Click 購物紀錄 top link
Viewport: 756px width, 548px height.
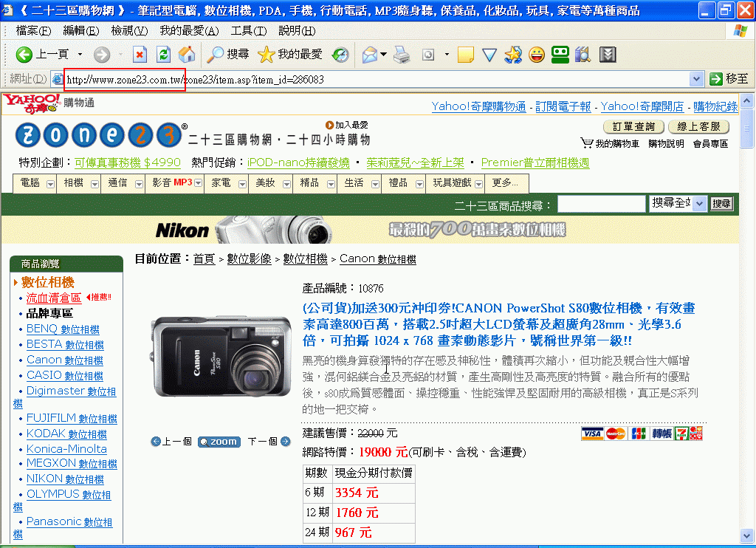[715, 106]
